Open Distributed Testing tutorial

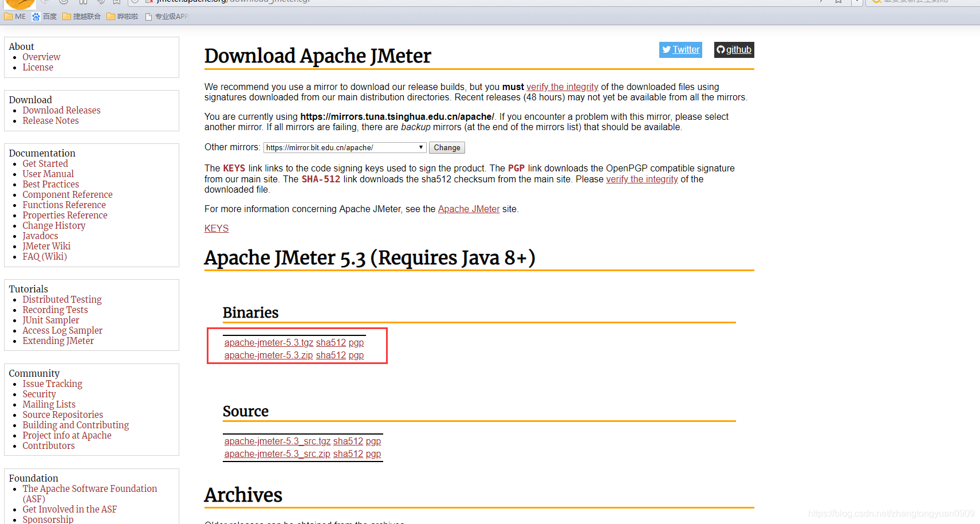tap(62, 300)
